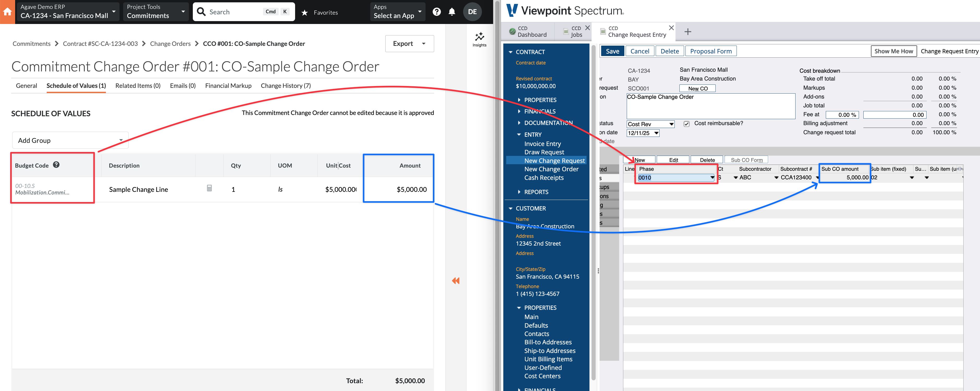The image size is (980, 391).
Task: Click the notifications bell icon
Action: (452, 12)
